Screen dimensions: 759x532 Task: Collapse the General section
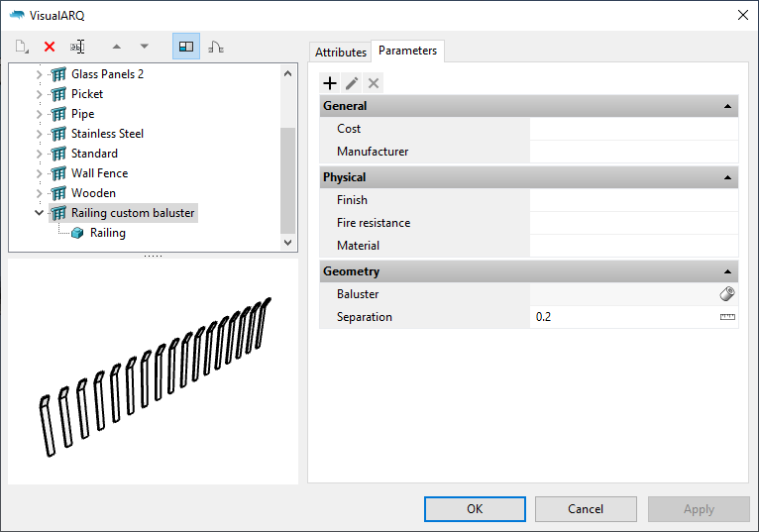[727, 106]
